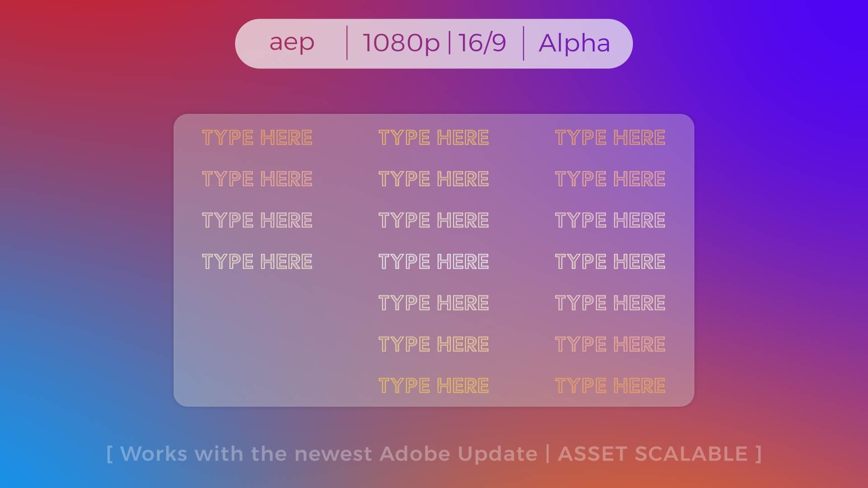Image resolution: width=868 pixels, height=488 pixels.
Task: Select second TYPE HERE in left column
Action: [257, 179]
